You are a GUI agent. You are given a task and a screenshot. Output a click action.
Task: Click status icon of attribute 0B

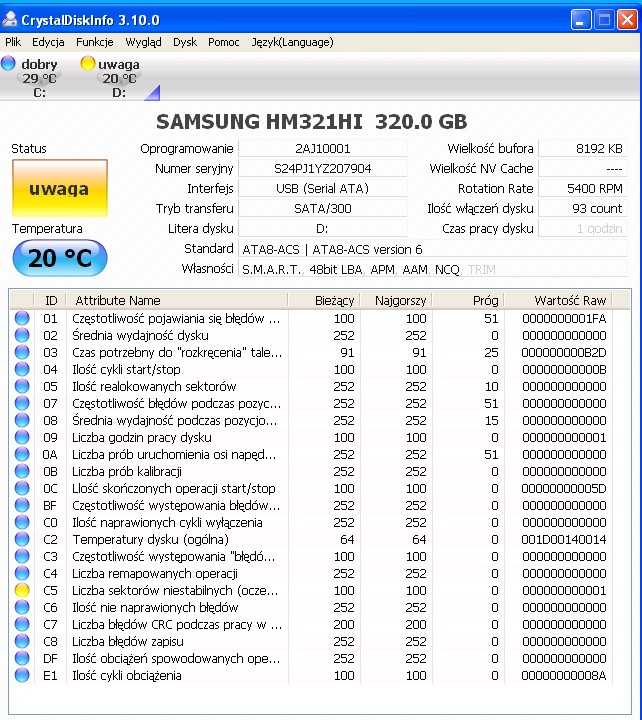coord(22,471)
